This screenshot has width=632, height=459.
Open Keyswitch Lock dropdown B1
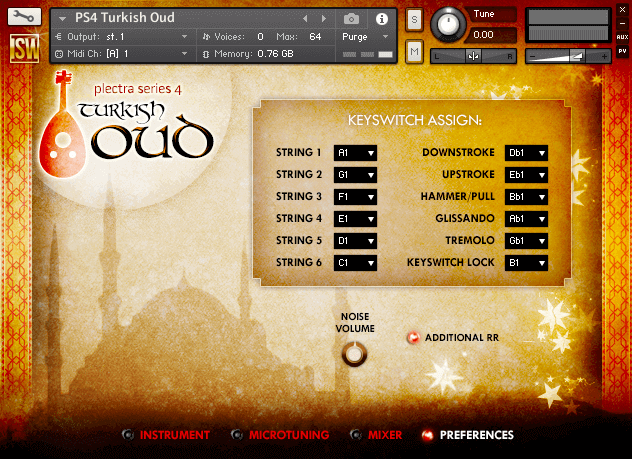526,263
